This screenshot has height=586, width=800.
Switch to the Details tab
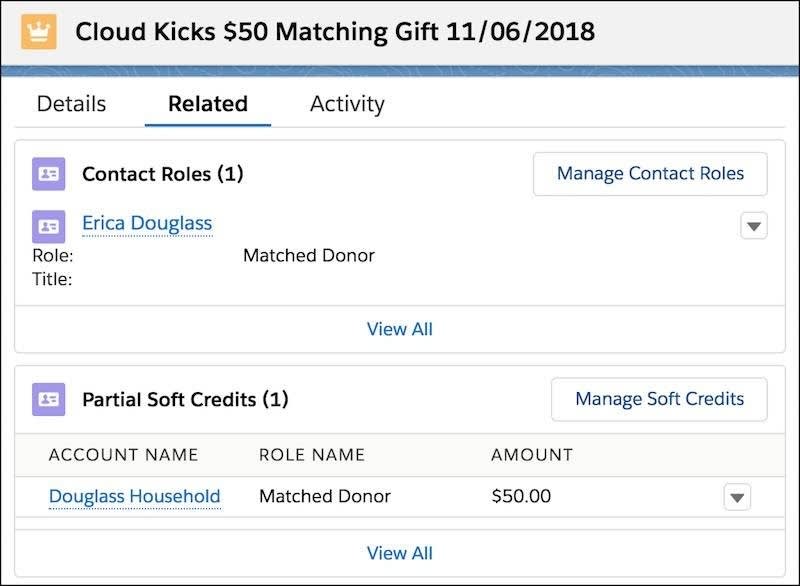(70, 103)
